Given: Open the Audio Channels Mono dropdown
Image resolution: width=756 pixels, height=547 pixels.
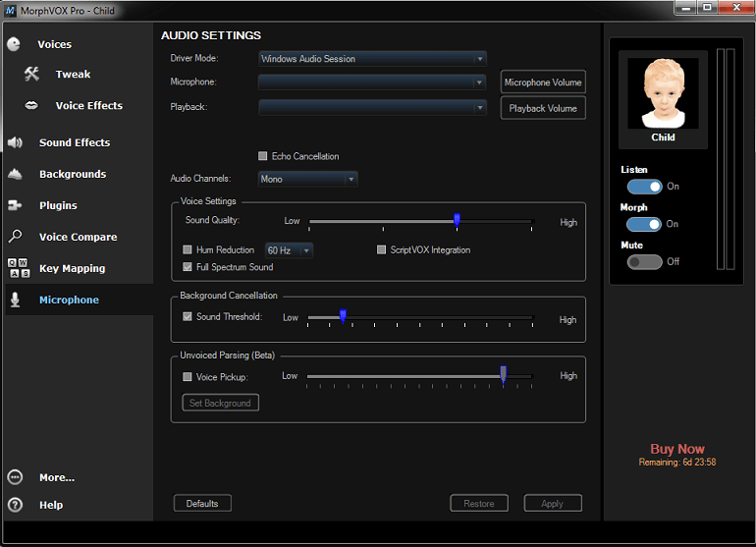Looking at the screenshot, I should [x=308, y=179].
